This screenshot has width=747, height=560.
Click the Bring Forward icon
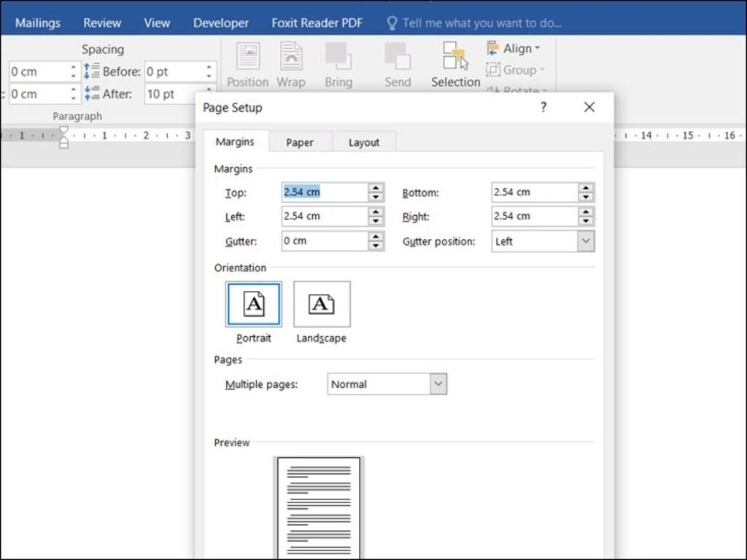coord(338,58)
